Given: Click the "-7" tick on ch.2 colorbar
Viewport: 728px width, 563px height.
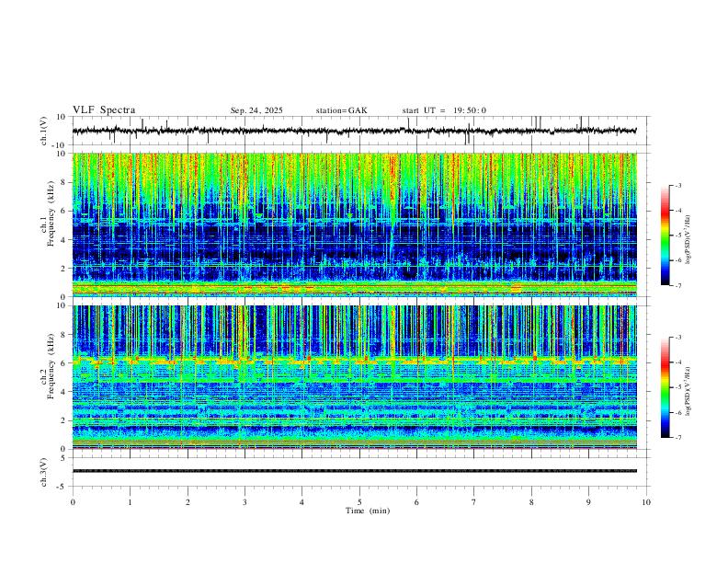Looking at the screenshot, I should 677,438.
